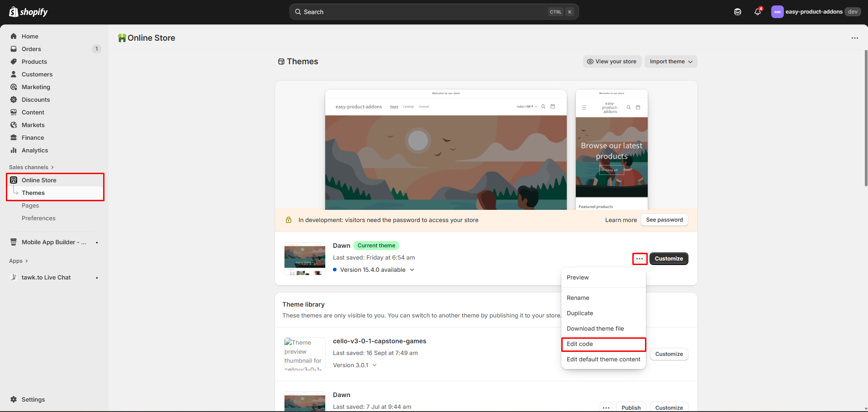Click the See password button

coord(664,220)
